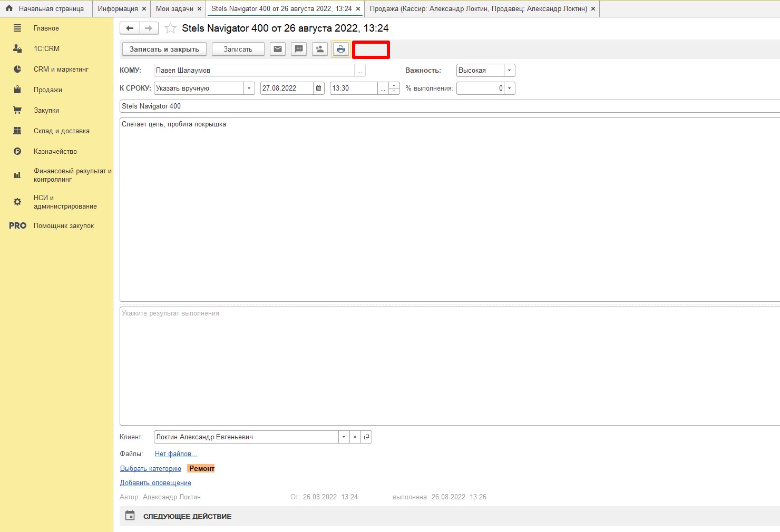This screenshot has width=780, height=532.
Task: Click the Добавить оповещение link
Action: [155, 483]
